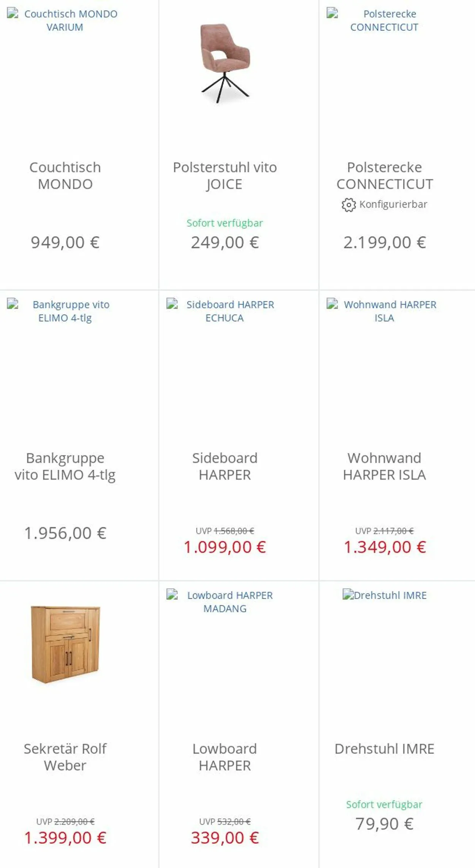The width and height of the screenshot is (475, 868).
Task: View the Wohnwand HARPER ISLA product title
Action: click(384, 466)
